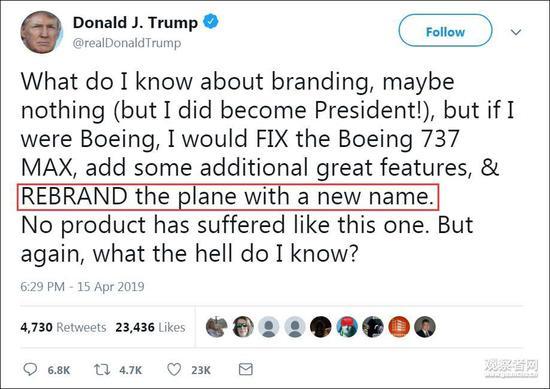Click the last suited-man liker avatar
Image resolution: width=550 pixels, height=389 pixels.
[425, 327]
